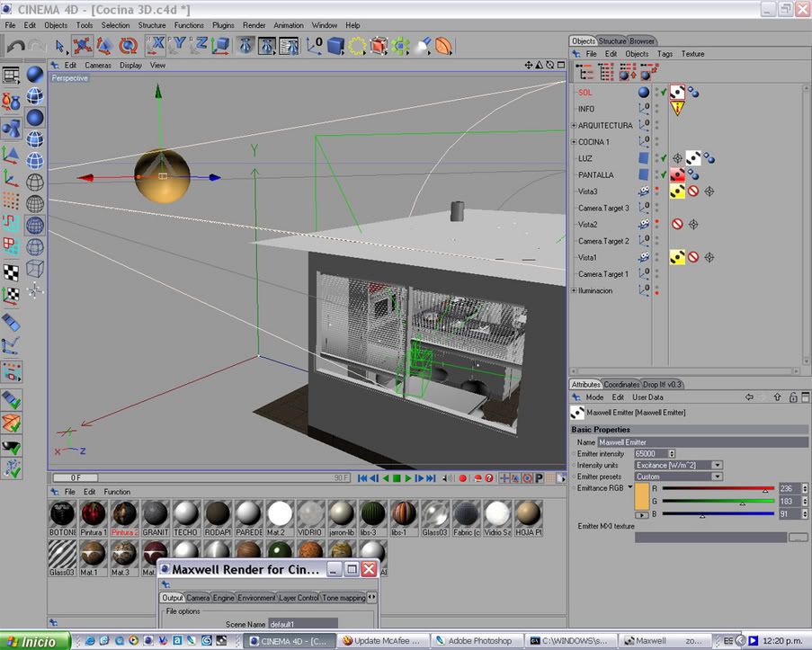812x650 pixels.
Task: Toggle the red visibility dot for Vista3
Action: [656, 189]
